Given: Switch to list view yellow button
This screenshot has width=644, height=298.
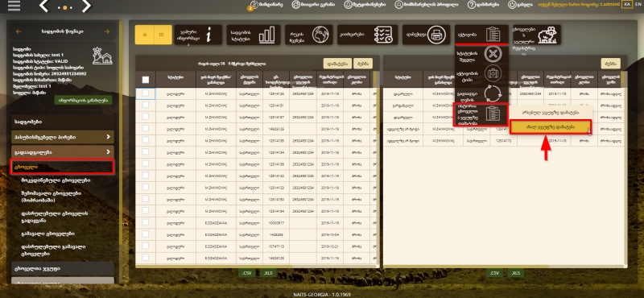Looking at the screenshot, I should coord(145,35).
